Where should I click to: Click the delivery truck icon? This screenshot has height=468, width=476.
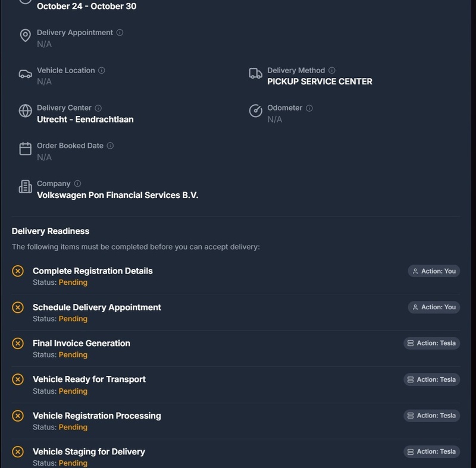[x=255, y=74]
